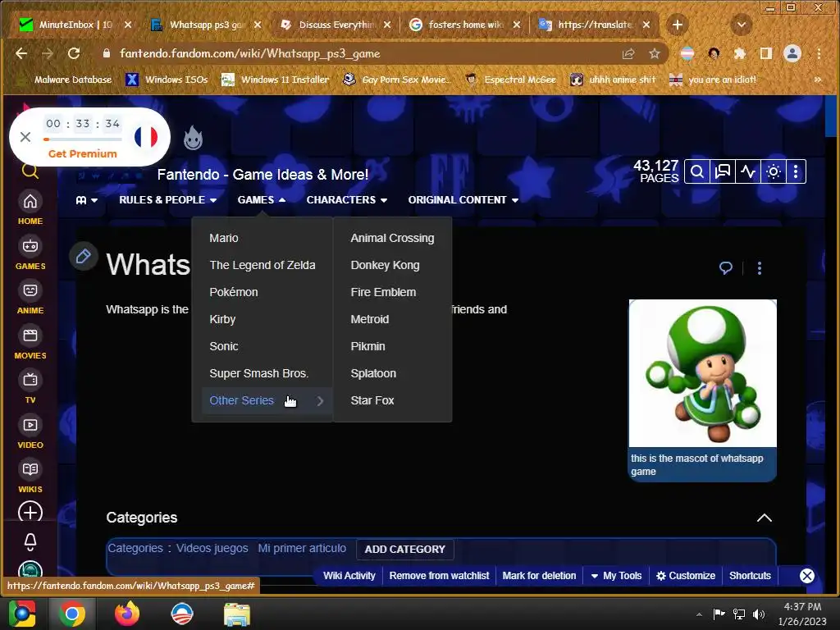The height and width of the screenshot is (630, 840).
Task: Click the plus start-a-wiki sidebar icon
Action: [30, 513]
